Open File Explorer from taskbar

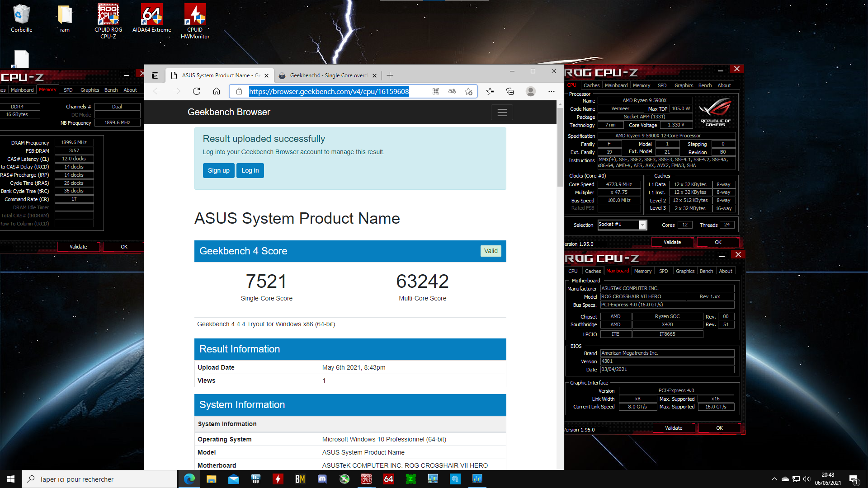coord(212,479)
